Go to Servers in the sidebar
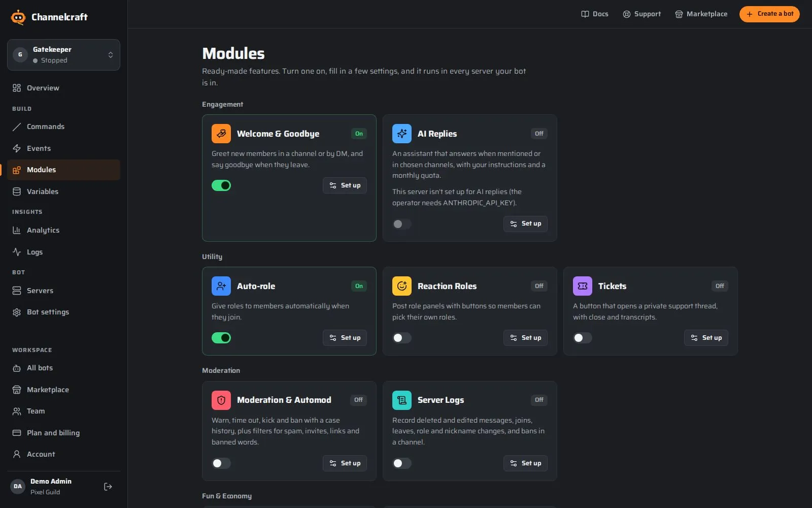 (63, 291)
